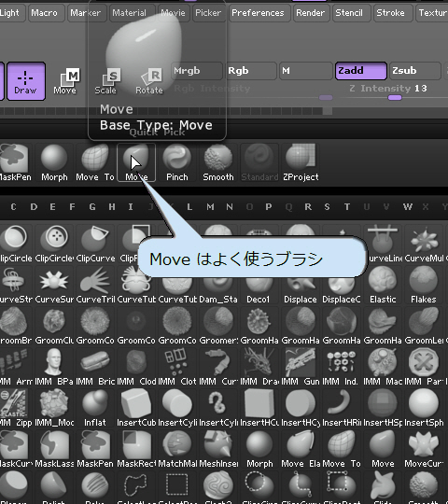Open the Picker menu
The image size is (448, 504).
coord(209,13)
